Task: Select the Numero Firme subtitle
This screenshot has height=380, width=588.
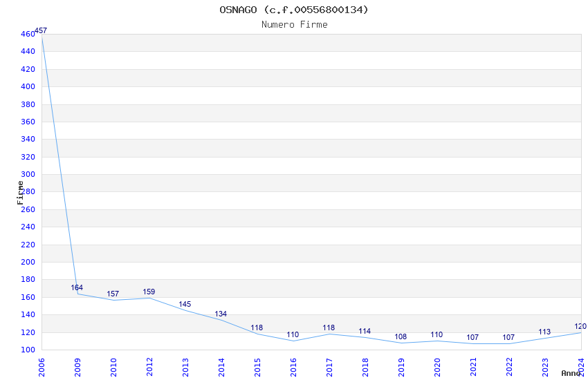Action: click(295, 25)
